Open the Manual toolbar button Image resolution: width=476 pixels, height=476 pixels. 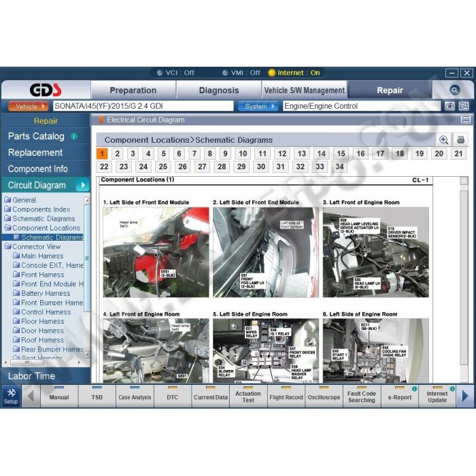59,396
